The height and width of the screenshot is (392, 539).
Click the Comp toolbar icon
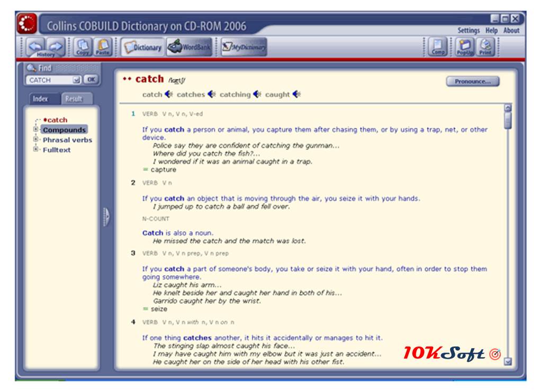coord(437,47)
